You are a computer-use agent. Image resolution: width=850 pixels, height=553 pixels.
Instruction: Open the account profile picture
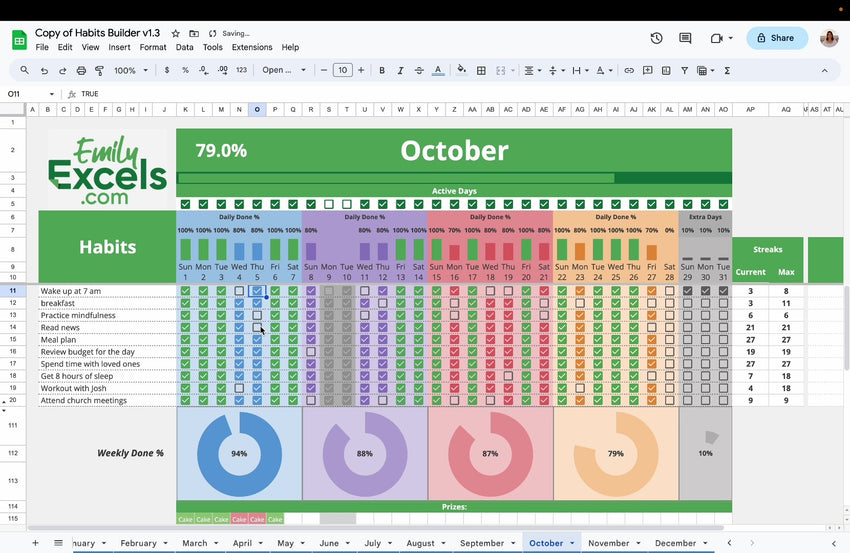pyautogui.click(x=829, y=38)
